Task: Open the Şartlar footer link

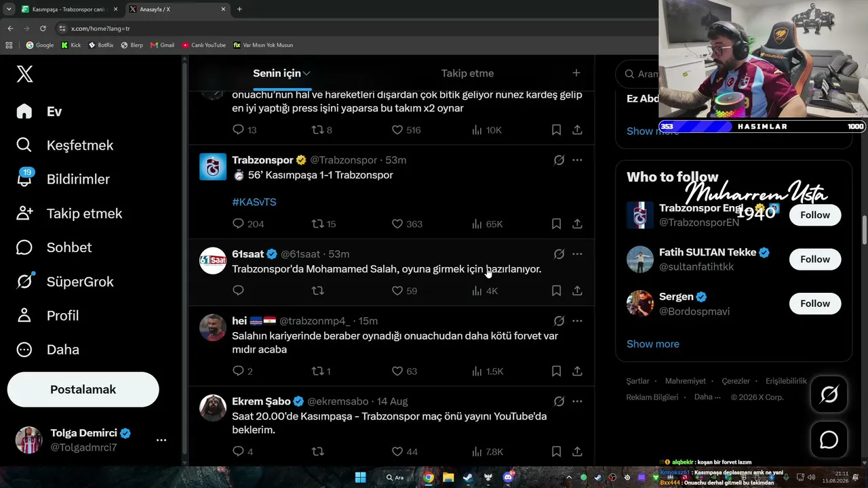Action: point(638,381)
